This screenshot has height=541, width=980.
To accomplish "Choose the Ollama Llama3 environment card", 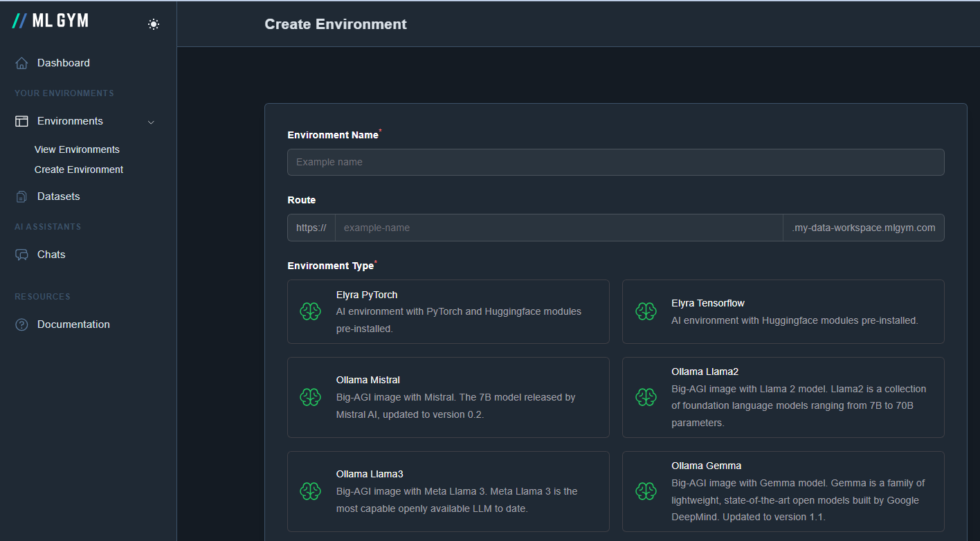I will (448, 491).
